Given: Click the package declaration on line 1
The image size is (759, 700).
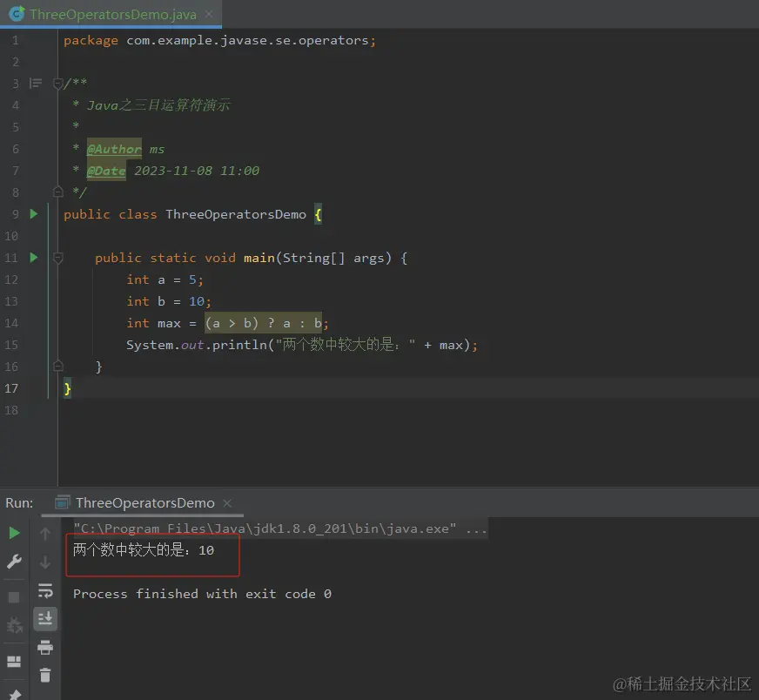Looking at the screenshot, I should [219, 41].
